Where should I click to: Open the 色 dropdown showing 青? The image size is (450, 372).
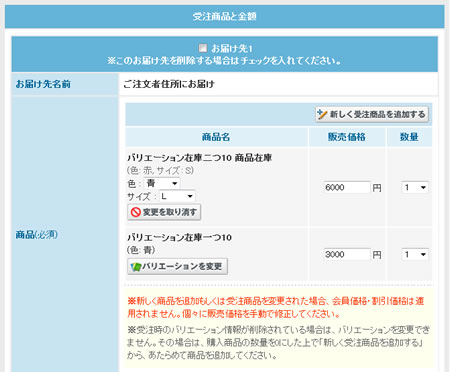point(162,183)
